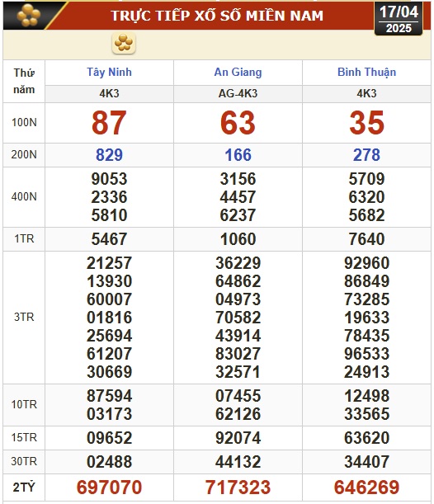Click the lottery balls logo in header

pos(29,15)
